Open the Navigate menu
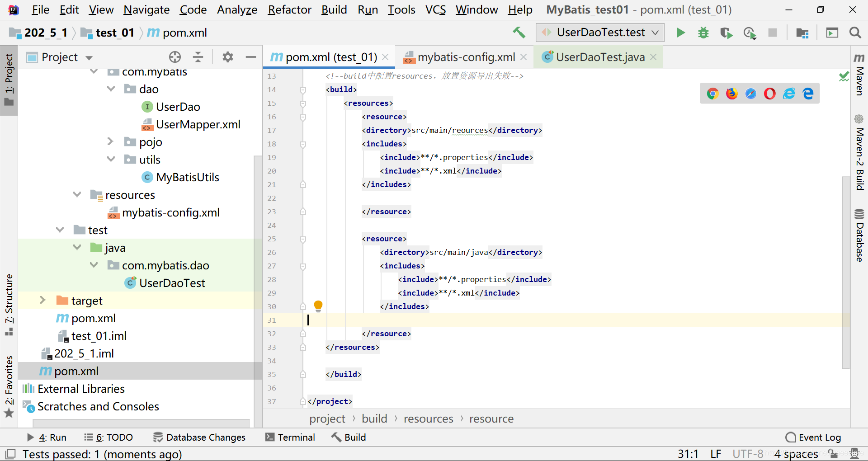 pos(146,9)
